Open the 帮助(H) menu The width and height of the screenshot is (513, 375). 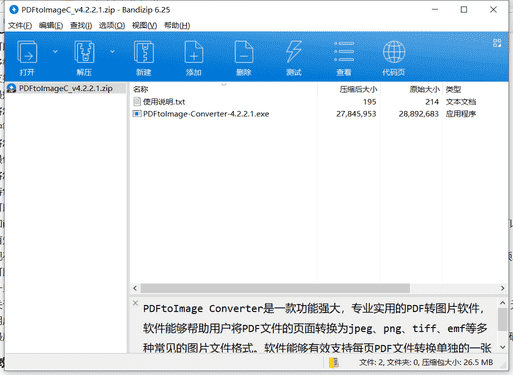(177, 26)
